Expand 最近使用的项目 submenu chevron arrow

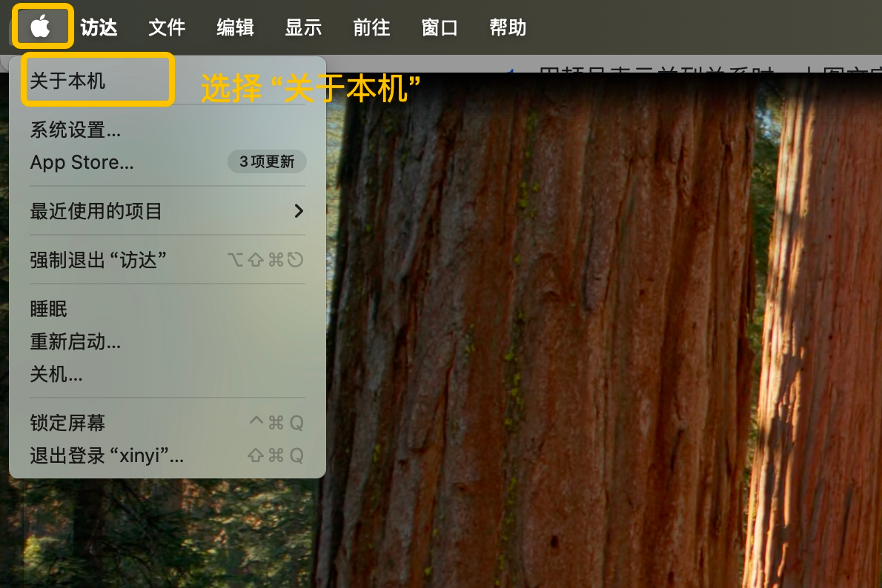click(x=299, y=211)
